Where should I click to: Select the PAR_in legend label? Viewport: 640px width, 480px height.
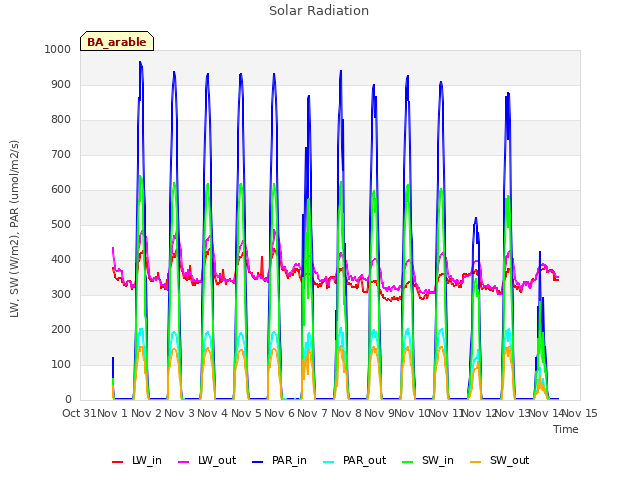pos(289,460)
